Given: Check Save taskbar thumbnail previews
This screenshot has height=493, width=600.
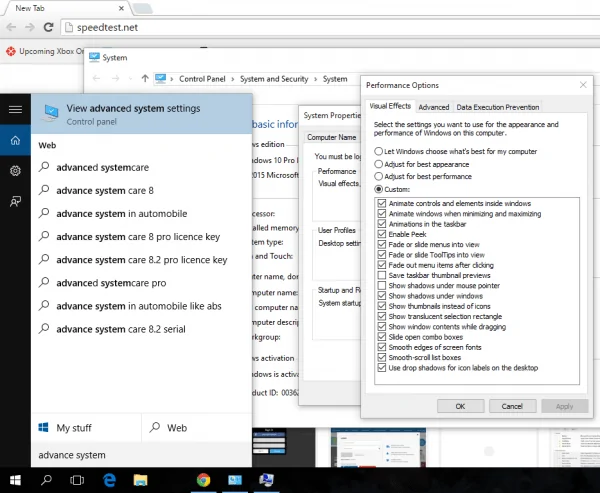Looking at the screenshot, I should click(382, 275).
